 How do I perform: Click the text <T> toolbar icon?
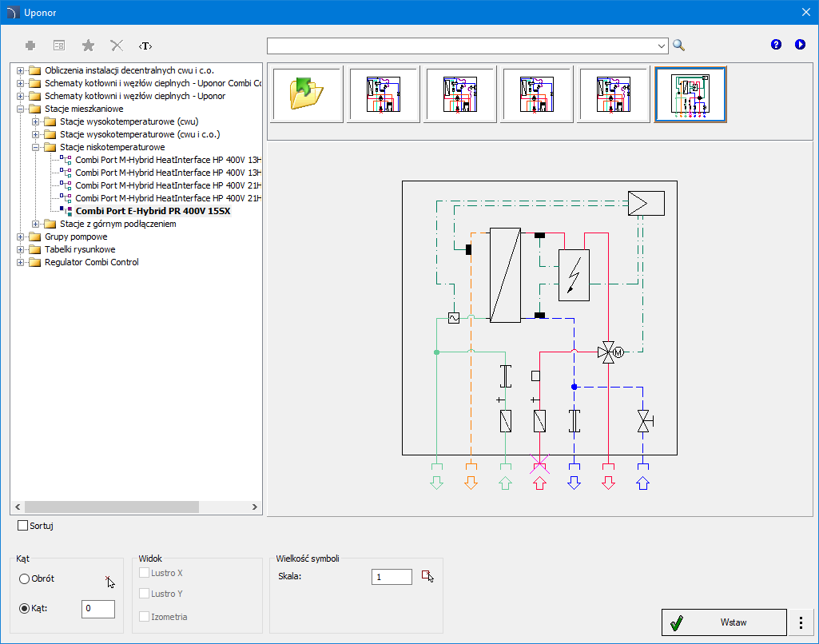pos(145,46)
